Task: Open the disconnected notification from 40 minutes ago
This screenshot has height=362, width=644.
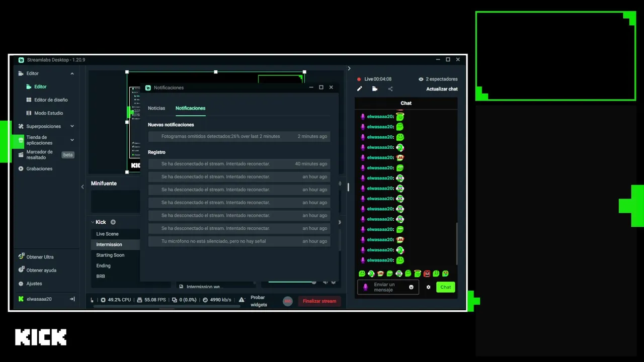Action: (x=239, y=164)
